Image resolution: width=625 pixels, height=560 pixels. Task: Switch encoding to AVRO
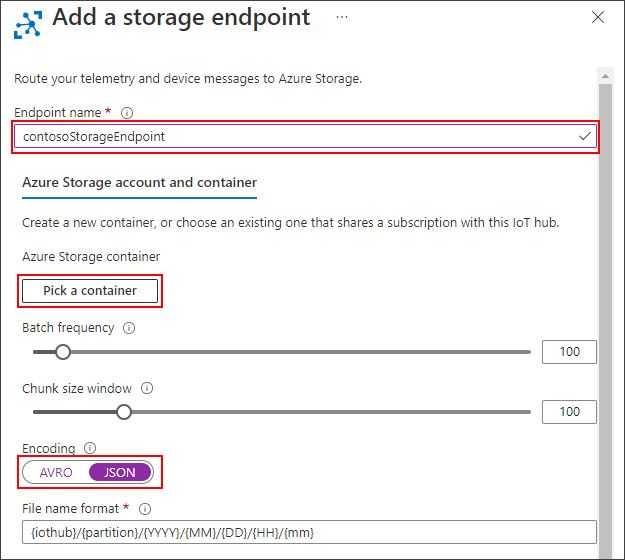click(56, 472)
